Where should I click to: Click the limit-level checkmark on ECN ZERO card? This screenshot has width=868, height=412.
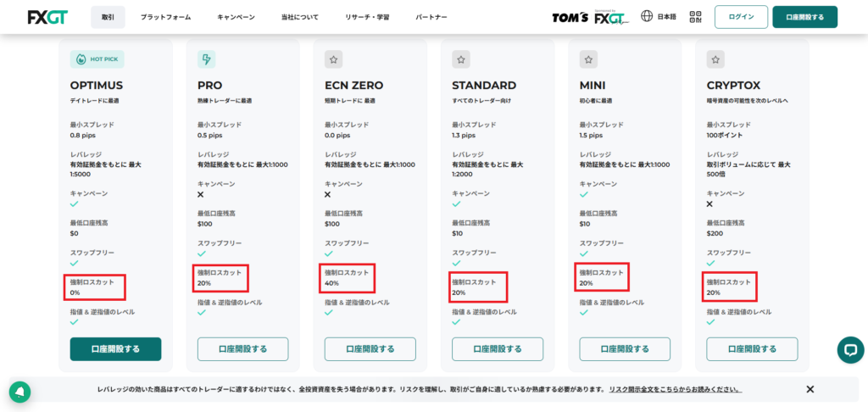pos(329,312)
